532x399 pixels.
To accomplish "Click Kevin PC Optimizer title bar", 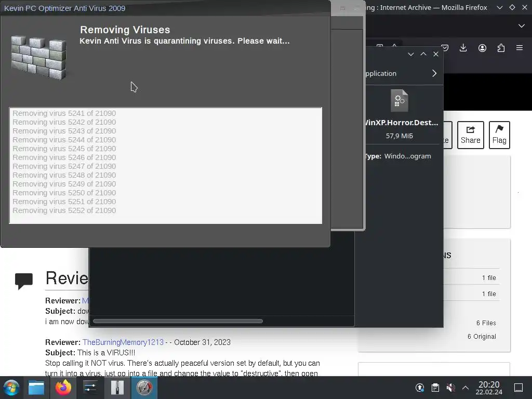I will (x=165, y=8).
